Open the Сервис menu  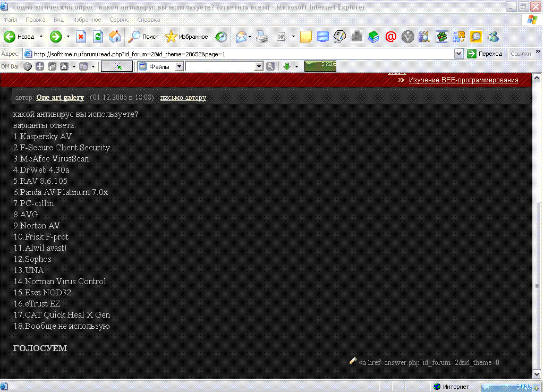[x=119, y=20]
